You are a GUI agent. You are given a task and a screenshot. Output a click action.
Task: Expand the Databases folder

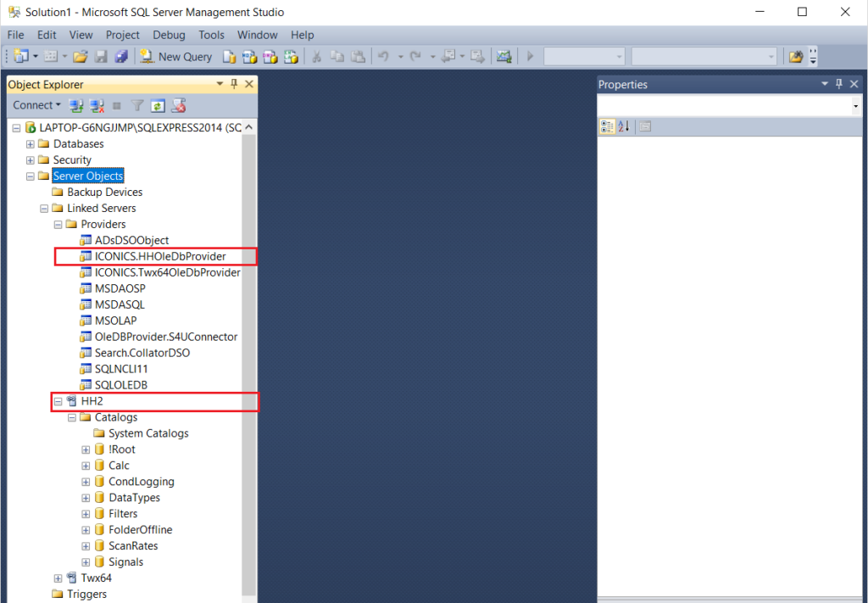(31, 144)
